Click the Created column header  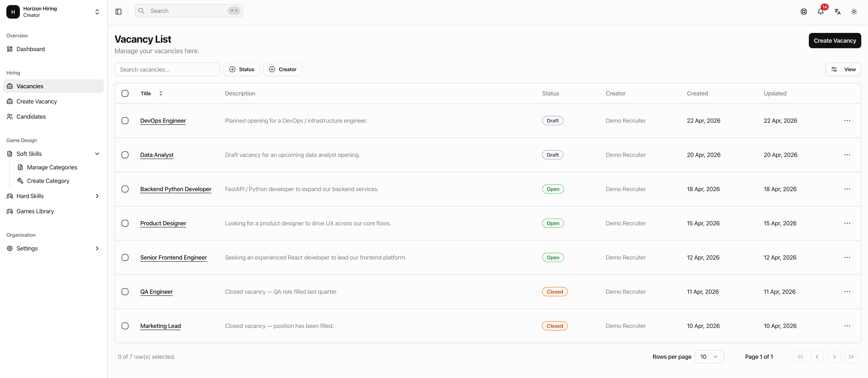(697, 93)
